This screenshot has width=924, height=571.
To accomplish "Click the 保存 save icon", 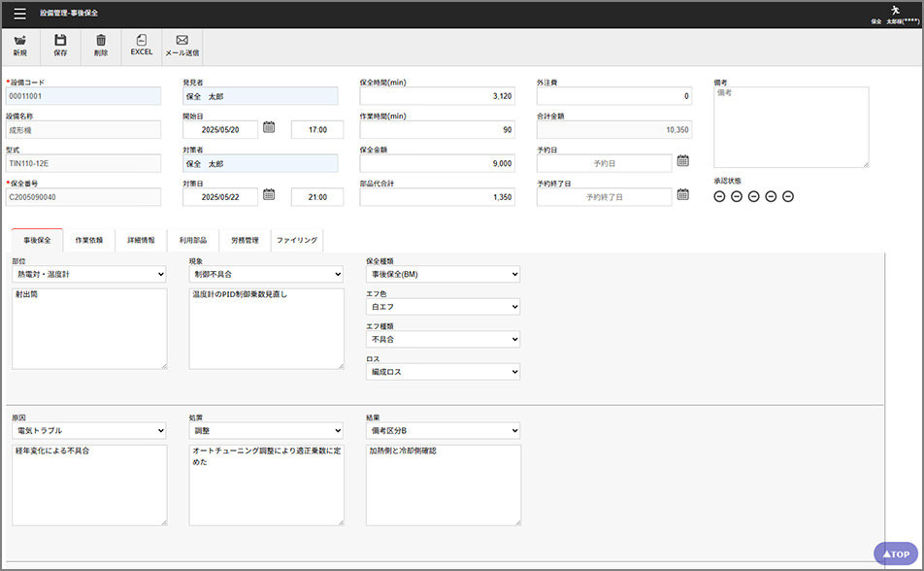I will pos(60,46).
